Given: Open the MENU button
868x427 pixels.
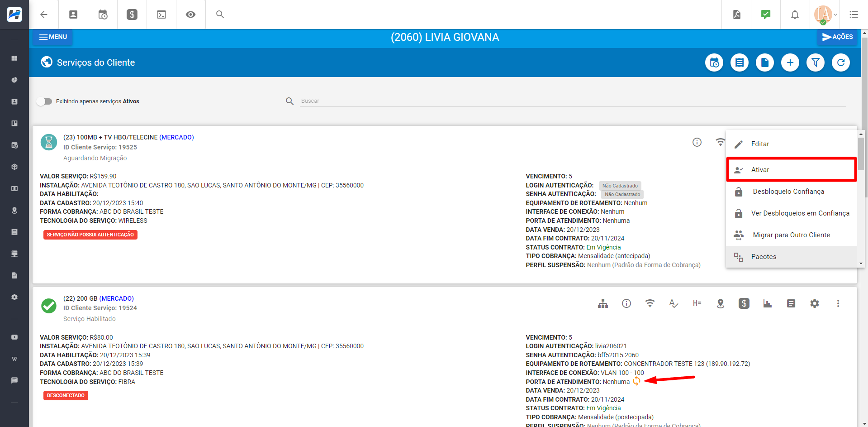Looking at the screenshot, I should pyautogui.click(x=53, y=37).
